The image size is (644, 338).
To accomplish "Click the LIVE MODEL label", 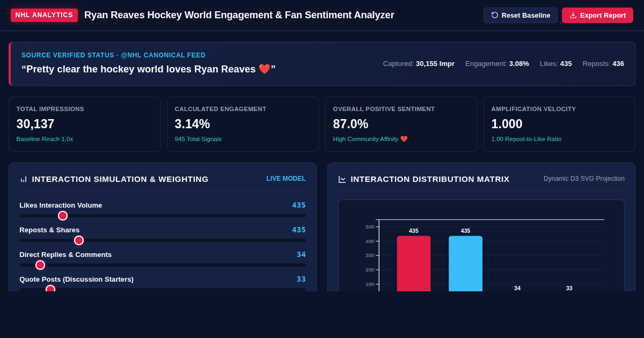I will point(286,179).
